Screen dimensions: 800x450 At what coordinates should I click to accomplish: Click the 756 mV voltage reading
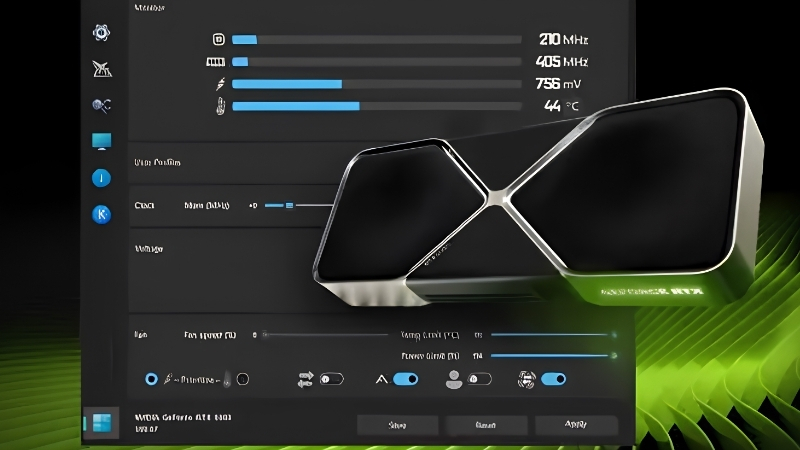(x=558, y=84)
